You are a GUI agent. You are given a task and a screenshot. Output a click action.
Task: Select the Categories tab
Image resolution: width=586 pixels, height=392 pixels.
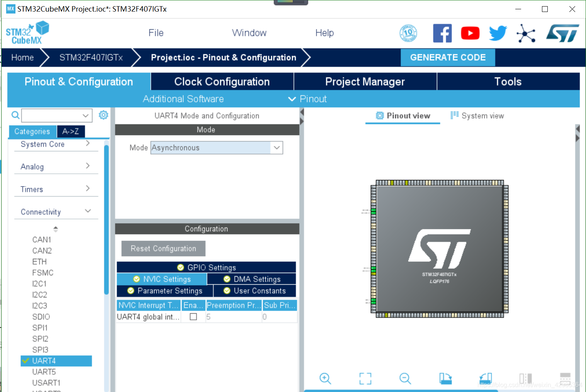32,131
